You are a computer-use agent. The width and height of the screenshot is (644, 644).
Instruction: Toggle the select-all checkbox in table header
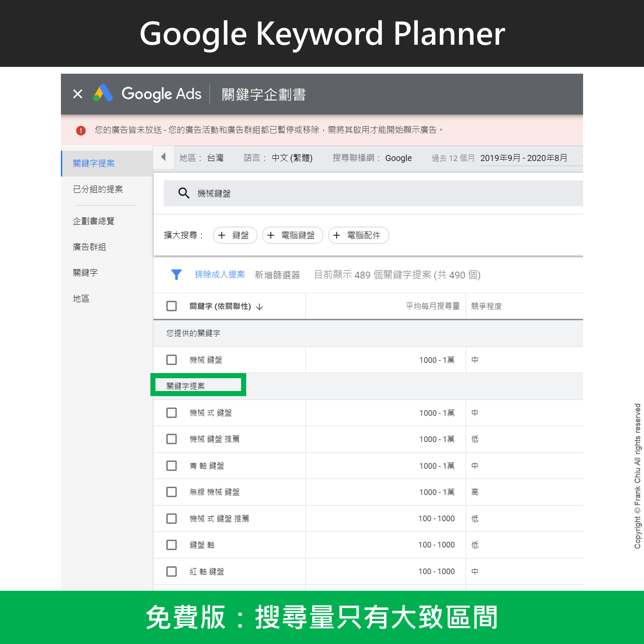tap(172, 306)
